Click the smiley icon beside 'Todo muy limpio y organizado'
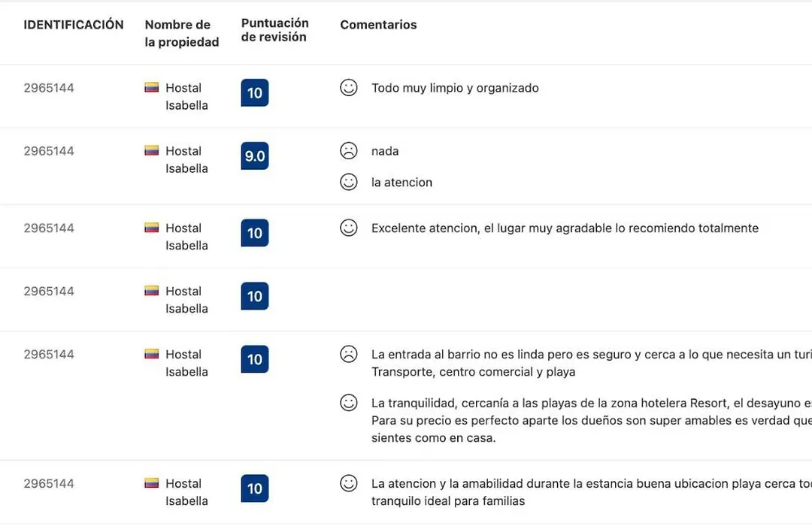Screen dimensions: 812x526 [x=349, y=87]
